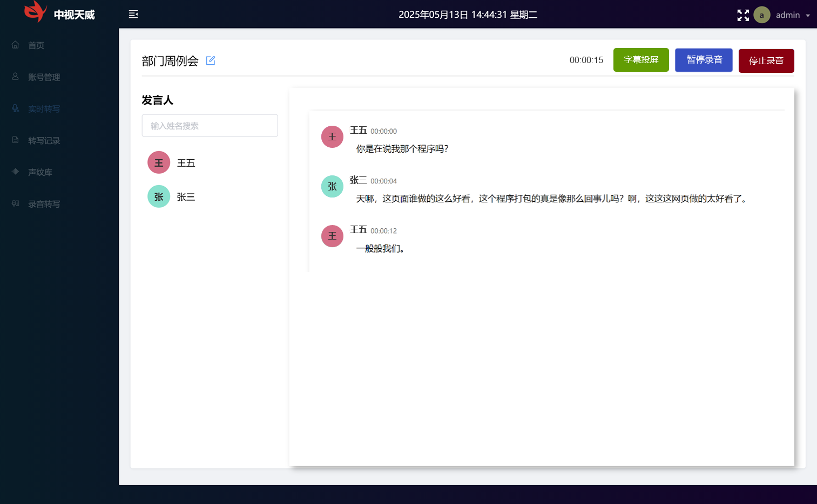Open the 首页 home menu item

[59, 45]
